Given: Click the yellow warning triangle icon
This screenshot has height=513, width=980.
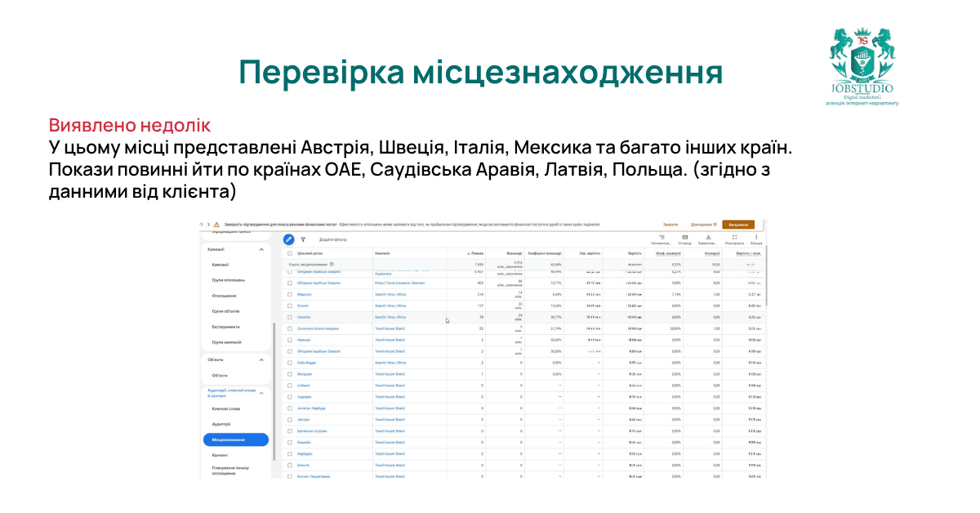Looking at the screenshot, I should click(217, 224).
